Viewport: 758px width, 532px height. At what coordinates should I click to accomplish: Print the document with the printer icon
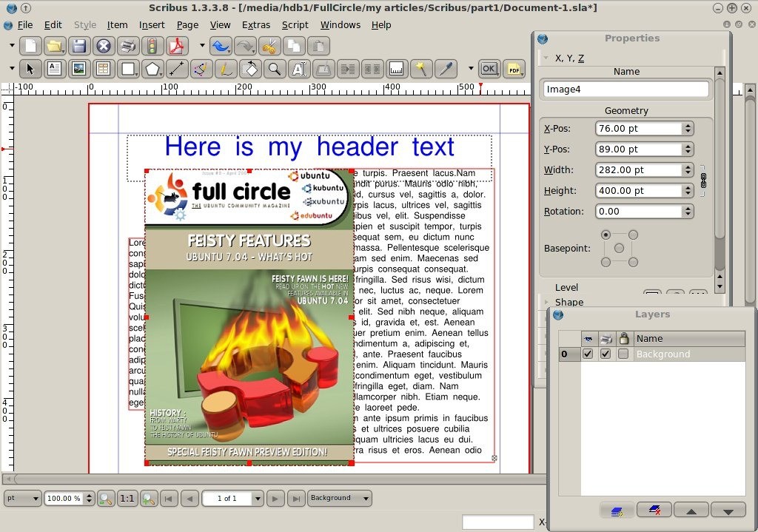point(128,46)
